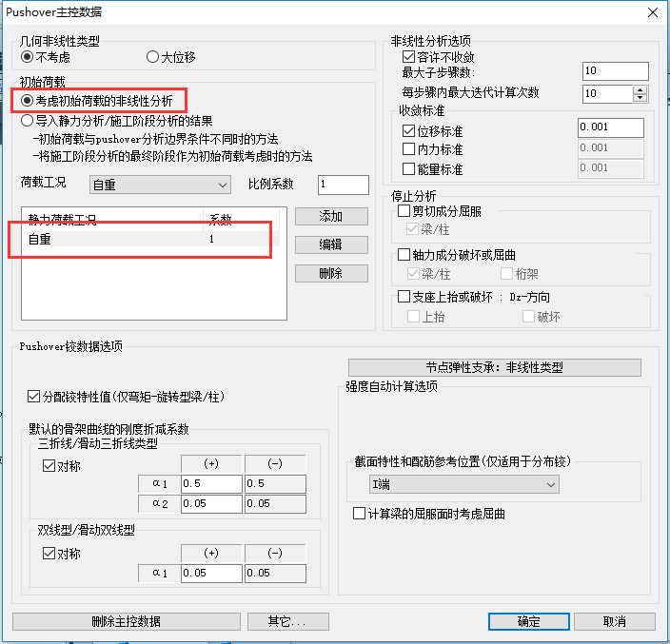Image resolution: width=670 pixels, height=644 pixels.
Task: Open the 荷载工况 dropdown showing 自重
Action: (x=160, y=185)
